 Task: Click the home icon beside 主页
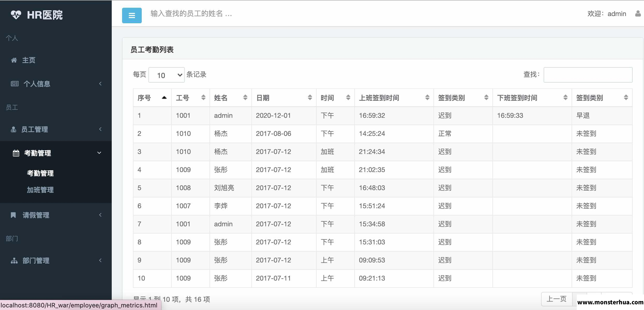click(x=14, y=60)
